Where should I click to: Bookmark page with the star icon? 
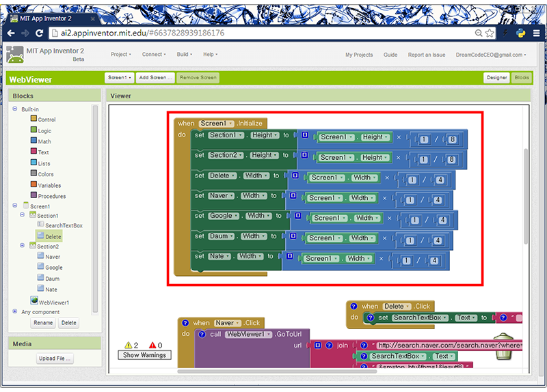tap(490, 33)
